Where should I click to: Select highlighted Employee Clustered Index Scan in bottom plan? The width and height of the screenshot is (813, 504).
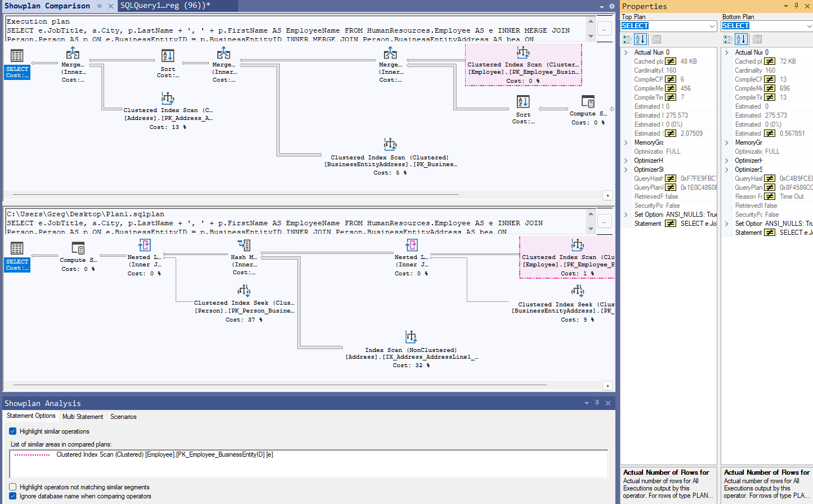(568, 258)
